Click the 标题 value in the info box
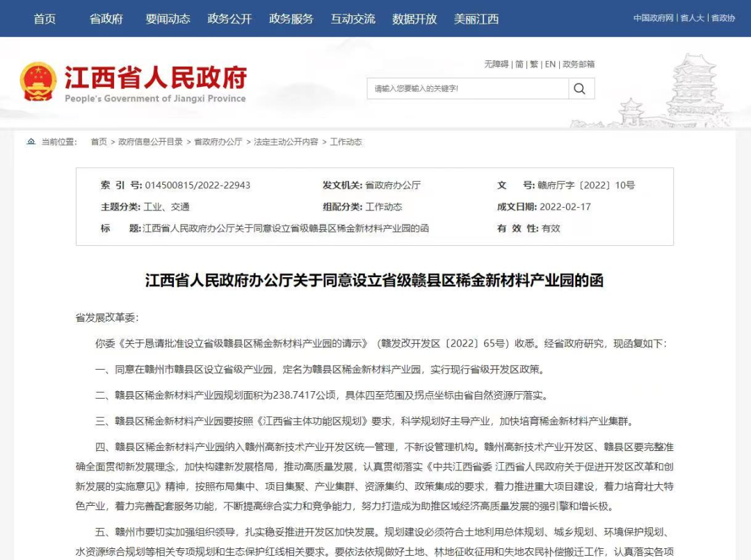This screenshot has height=560, width=751. (286, 229)
